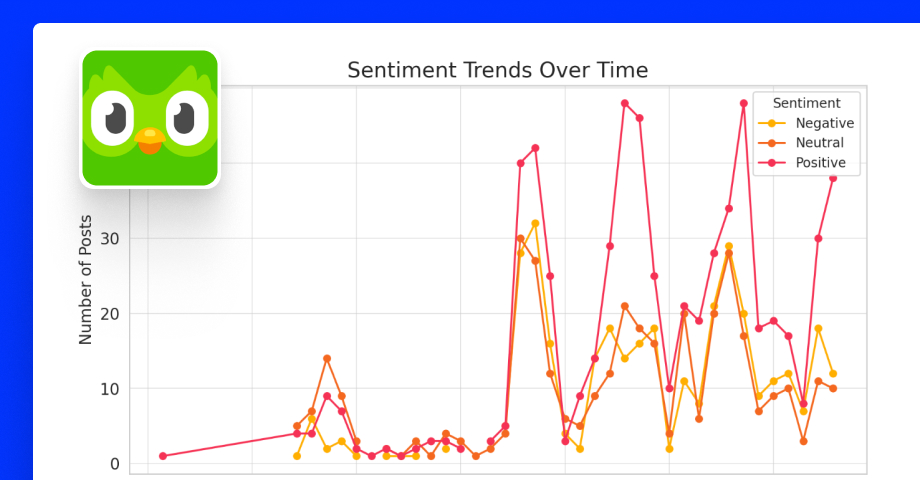Screen dimensions: 920x480
Task: Click the 30 tick on y-axis
Action: click(110, 239)
